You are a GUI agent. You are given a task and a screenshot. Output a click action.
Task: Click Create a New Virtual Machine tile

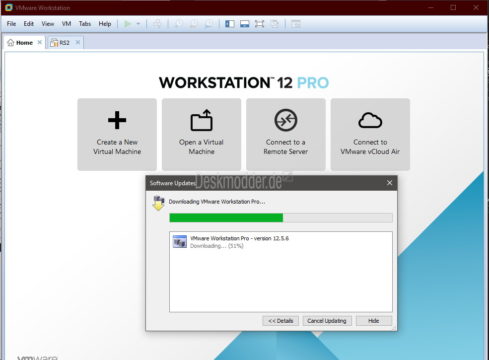pos(117,134)
